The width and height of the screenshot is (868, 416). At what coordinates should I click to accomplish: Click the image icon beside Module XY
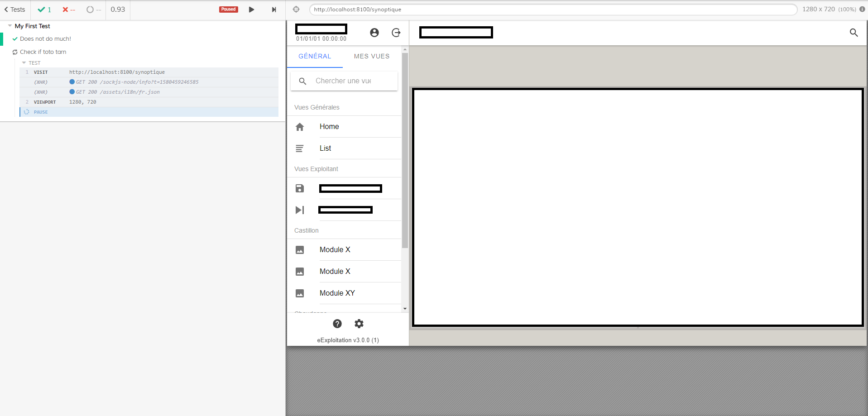coord(300,293)
